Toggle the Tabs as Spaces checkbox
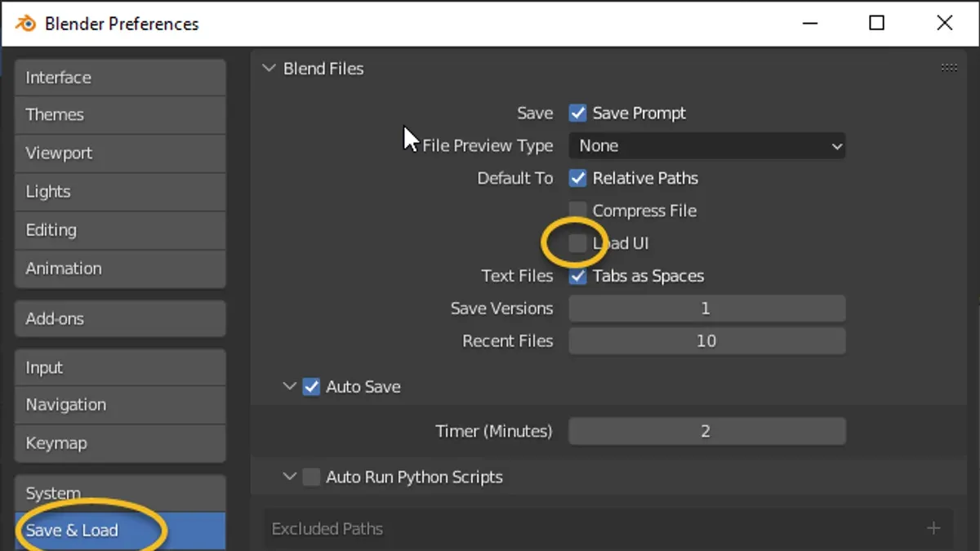Screen dimensions: 980x551 pos(578,276)
